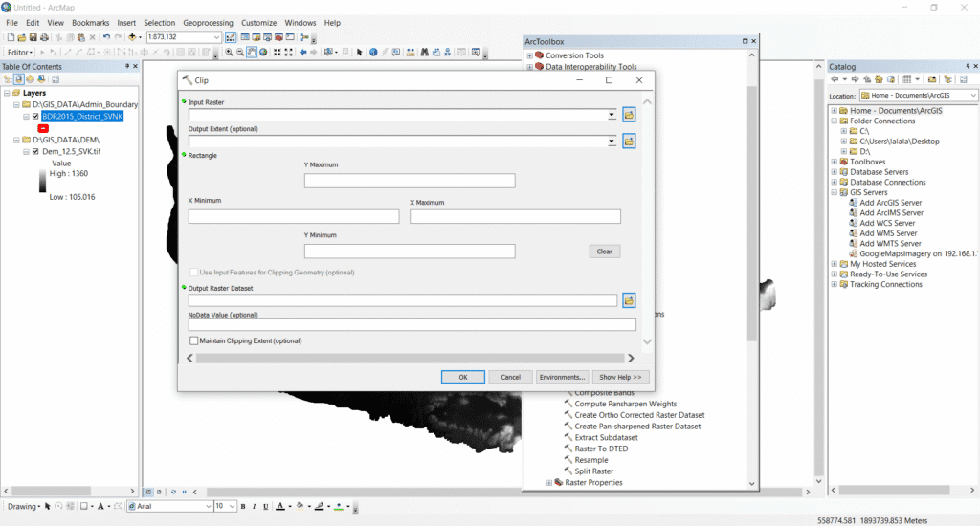Click the New Map File icon
980x526 pixels.
tap(11, 37)
